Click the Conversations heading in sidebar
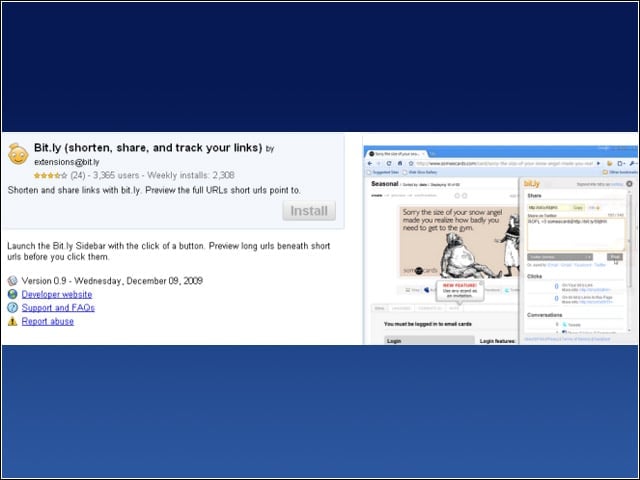 pyautogui.click(x=544, y=315)
